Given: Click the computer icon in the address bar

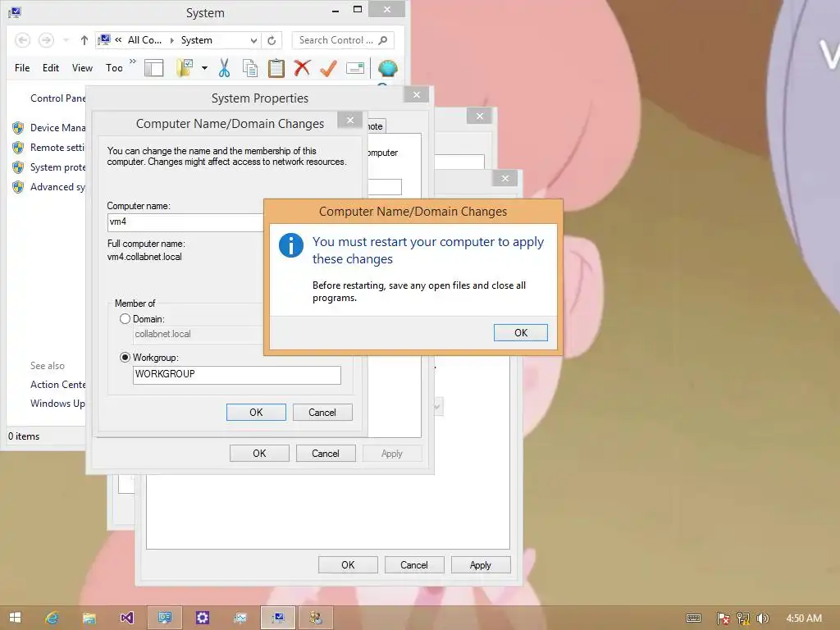Looking at the screenshot, I should (104, 39).
